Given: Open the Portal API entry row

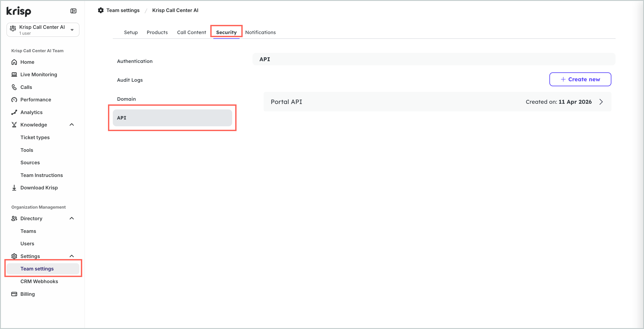Looking at the screenshot, I should pos(437,102).
